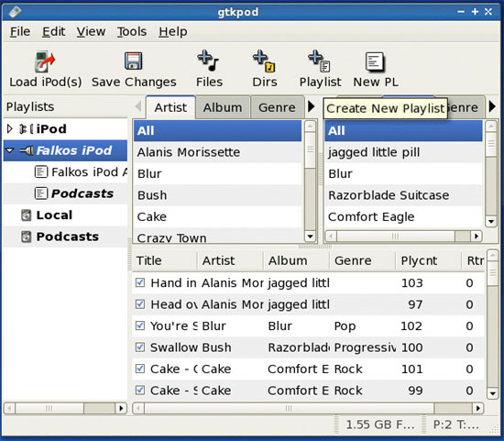Click the Save Changes floppy icon
This screenshot has width=504, height=441.
pos(134,61)
